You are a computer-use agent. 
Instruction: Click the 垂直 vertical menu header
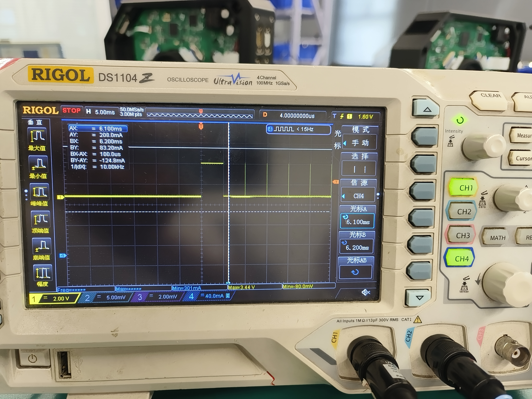(x=35, y=122)
